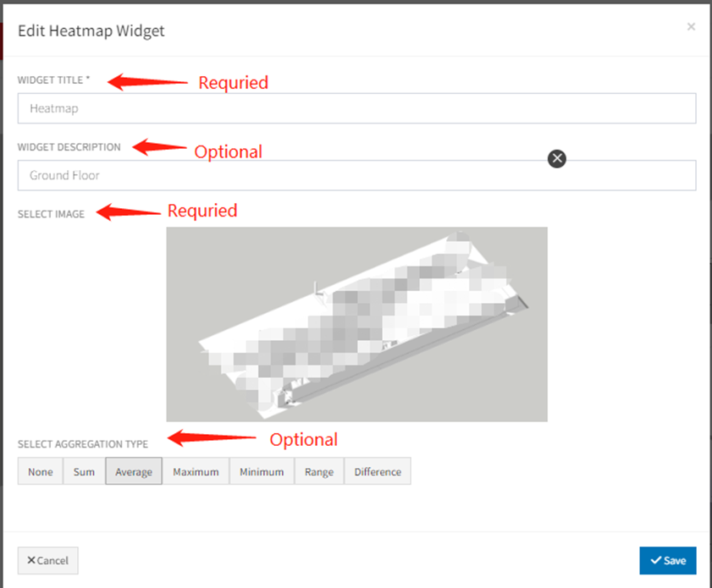712x588 pixels.
Task: Set aggregation to Minimum
Action: [x=262, y=472]
